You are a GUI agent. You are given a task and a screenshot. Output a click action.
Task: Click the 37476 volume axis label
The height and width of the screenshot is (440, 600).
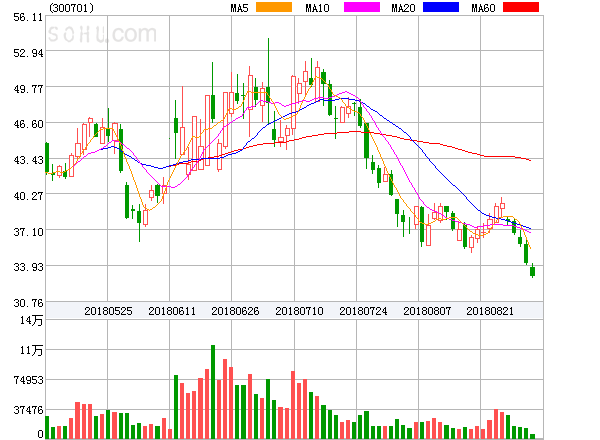(28, 410)
